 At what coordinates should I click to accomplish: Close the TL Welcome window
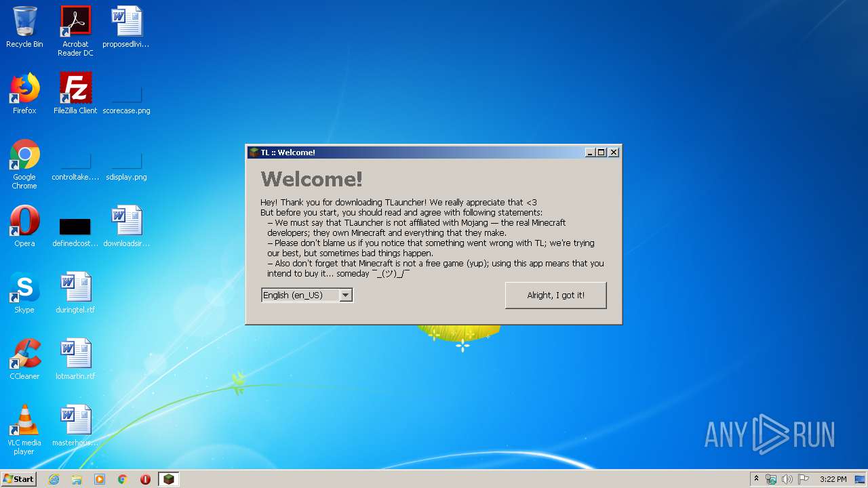(x=614, y=152)
